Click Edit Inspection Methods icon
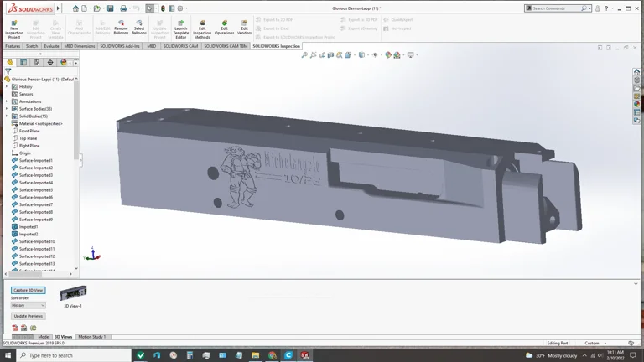 click(202, 28)
